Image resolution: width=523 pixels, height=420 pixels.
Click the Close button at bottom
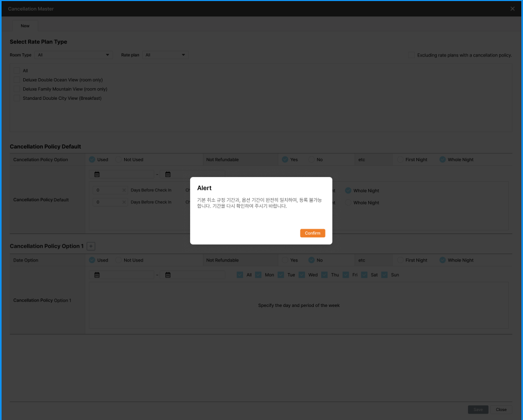501,409
